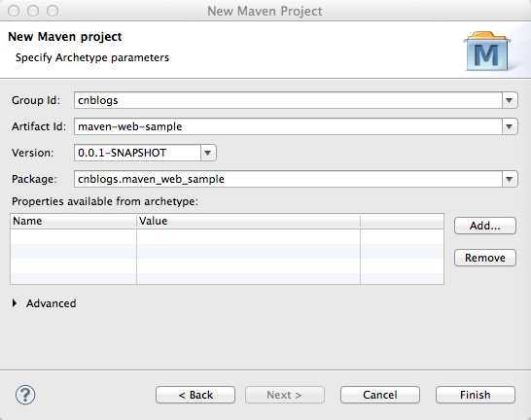Click into the Package text field
The height and width of the screenshot is (420, 531).
288,179
